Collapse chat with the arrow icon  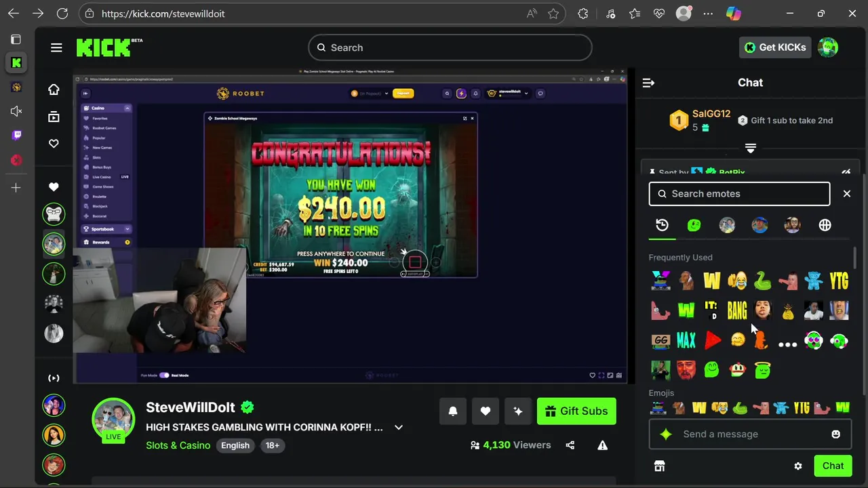click(x=648, y=83)
